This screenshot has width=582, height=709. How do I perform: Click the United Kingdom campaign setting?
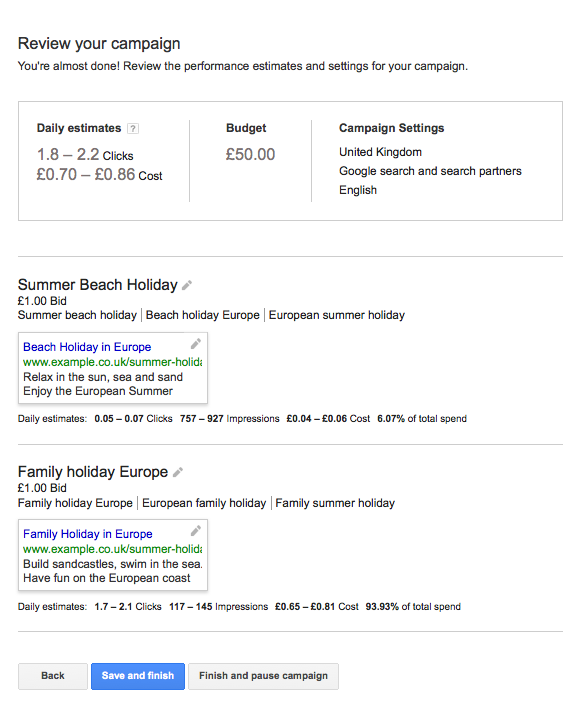point(380,152)
